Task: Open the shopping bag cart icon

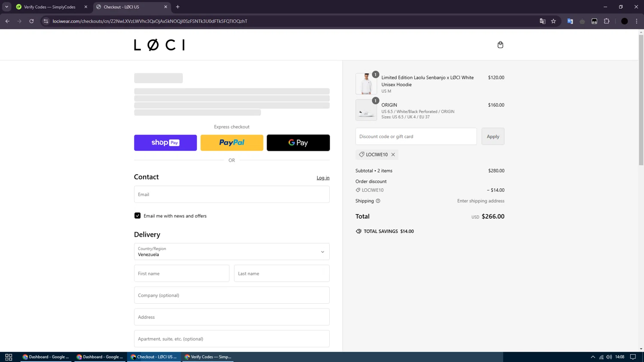Action: (x=500, y=45)
